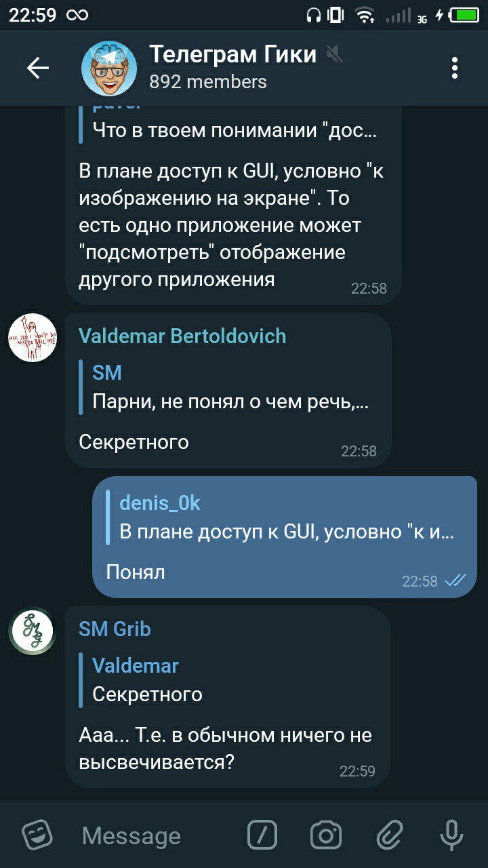Open the Телеграм Гики group title
488x868 pixels.
click(x=232, y=54)
